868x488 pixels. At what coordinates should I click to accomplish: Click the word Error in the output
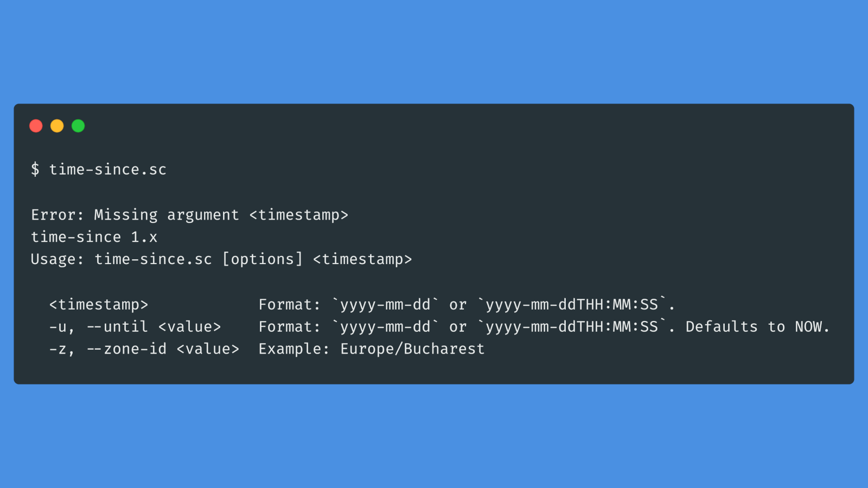[x=54, y=215]
